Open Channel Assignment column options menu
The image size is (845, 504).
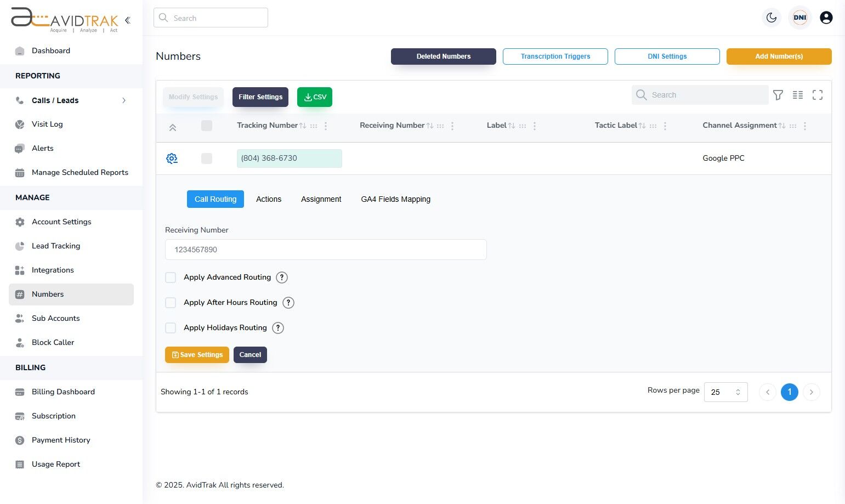tap(805, 126)
